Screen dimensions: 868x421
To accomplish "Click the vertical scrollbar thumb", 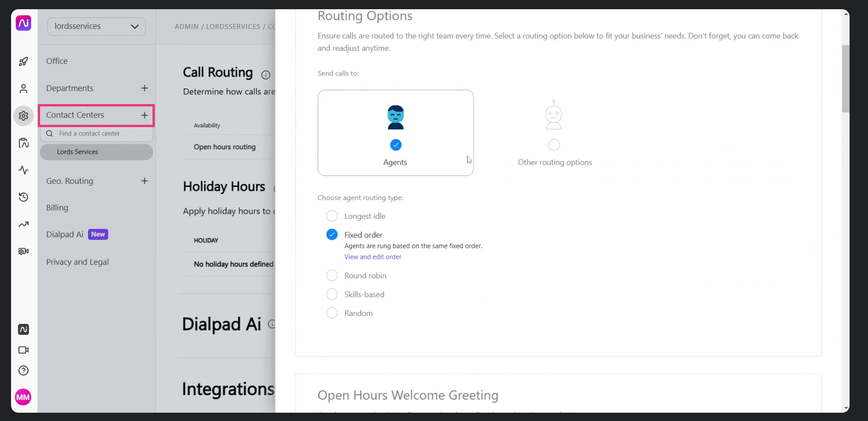I will 845,78.
